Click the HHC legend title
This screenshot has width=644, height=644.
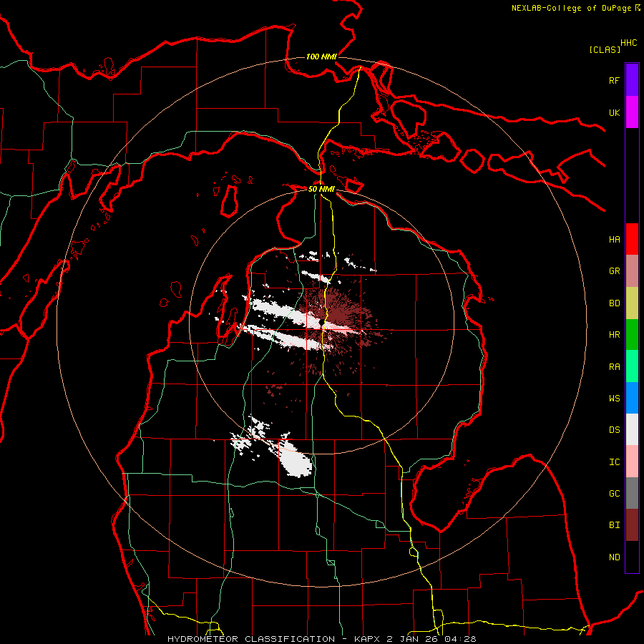tap(629, 43)
